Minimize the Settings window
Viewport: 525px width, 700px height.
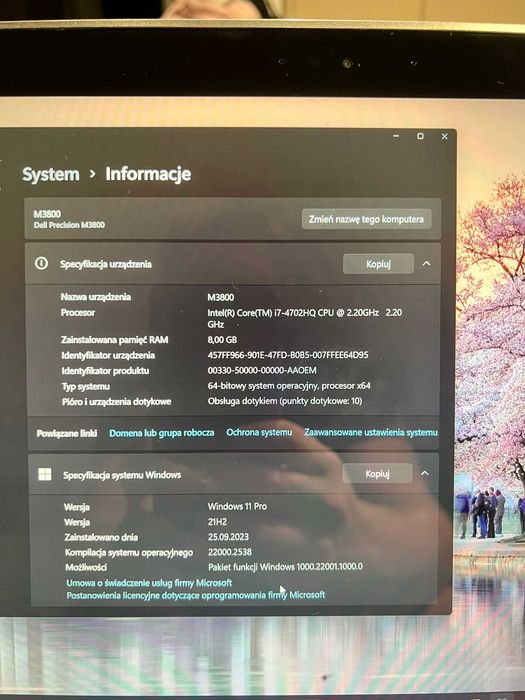coord(396,136)
